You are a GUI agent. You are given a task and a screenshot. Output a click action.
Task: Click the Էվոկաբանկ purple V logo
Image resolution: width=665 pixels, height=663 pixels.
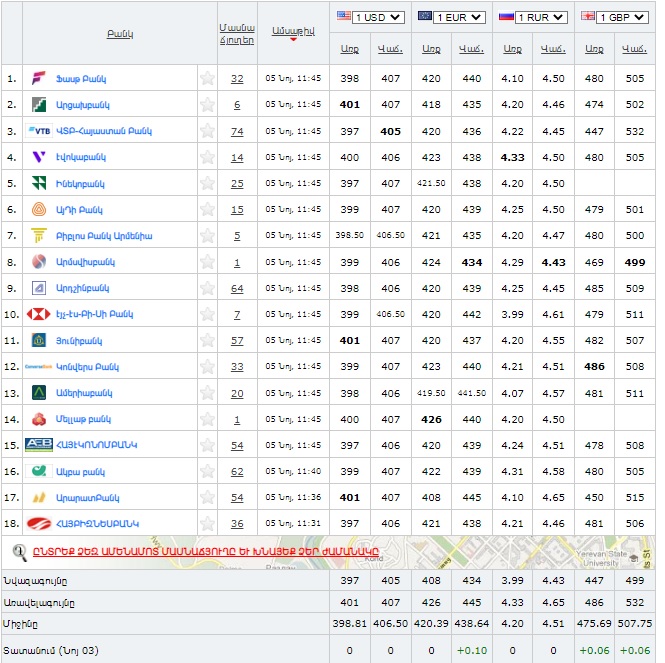click(39, 157)
